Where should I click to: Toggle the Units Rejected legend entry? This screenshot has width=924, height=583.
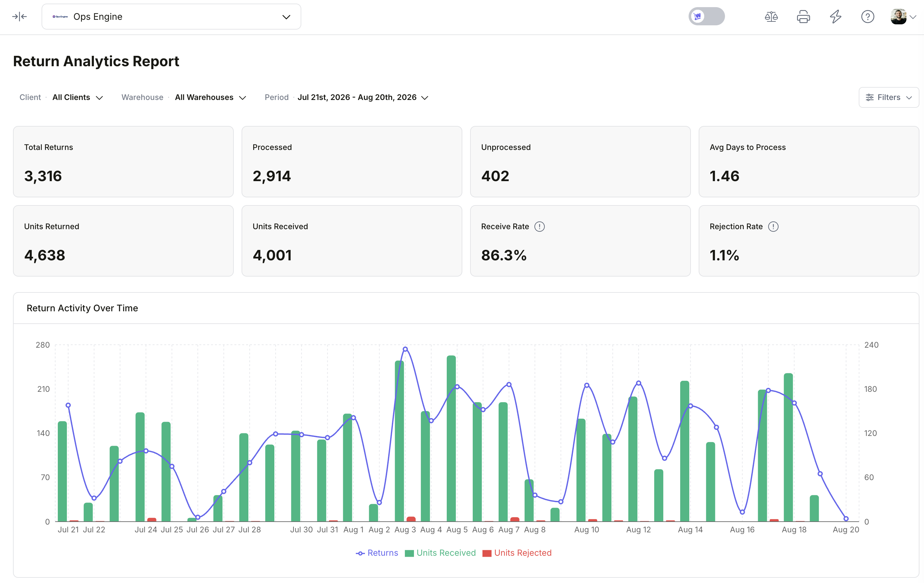coord(517,553)
